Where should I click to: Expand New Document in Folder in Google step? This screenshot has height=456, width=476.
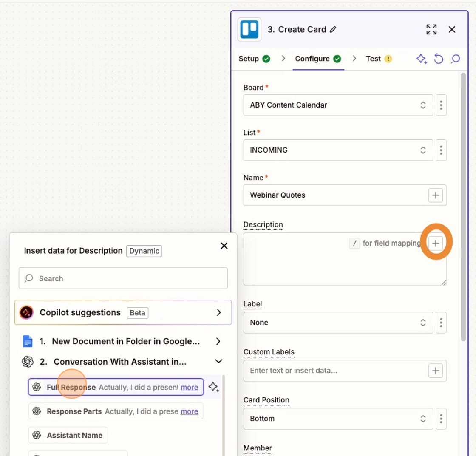tap(218, 341)
